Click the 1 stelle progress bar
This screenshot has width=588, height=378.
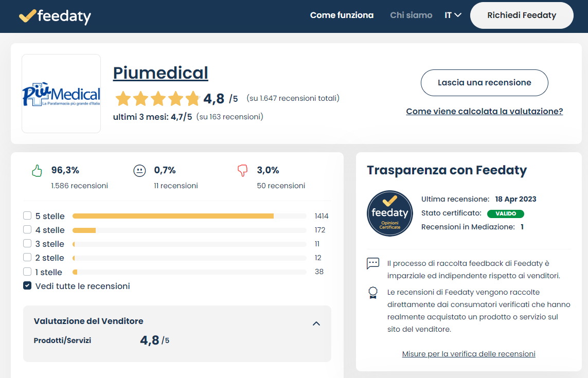pos(189,272)
